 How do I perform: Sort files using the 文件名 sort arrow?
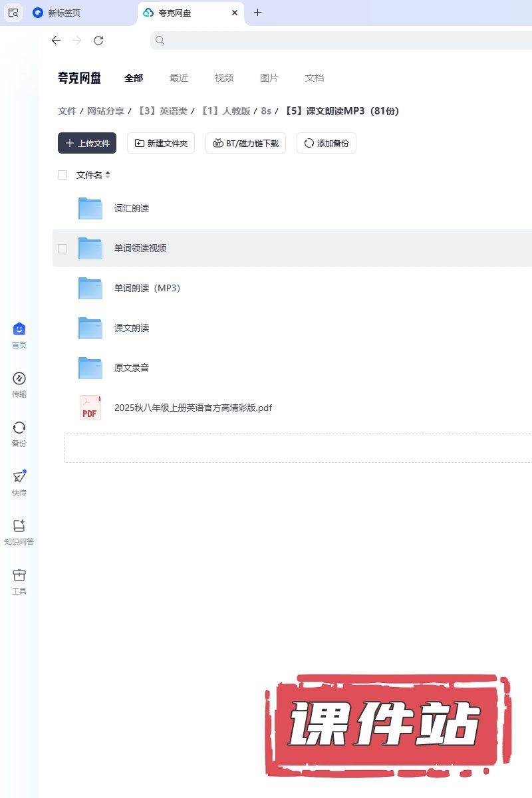point(108,175)
